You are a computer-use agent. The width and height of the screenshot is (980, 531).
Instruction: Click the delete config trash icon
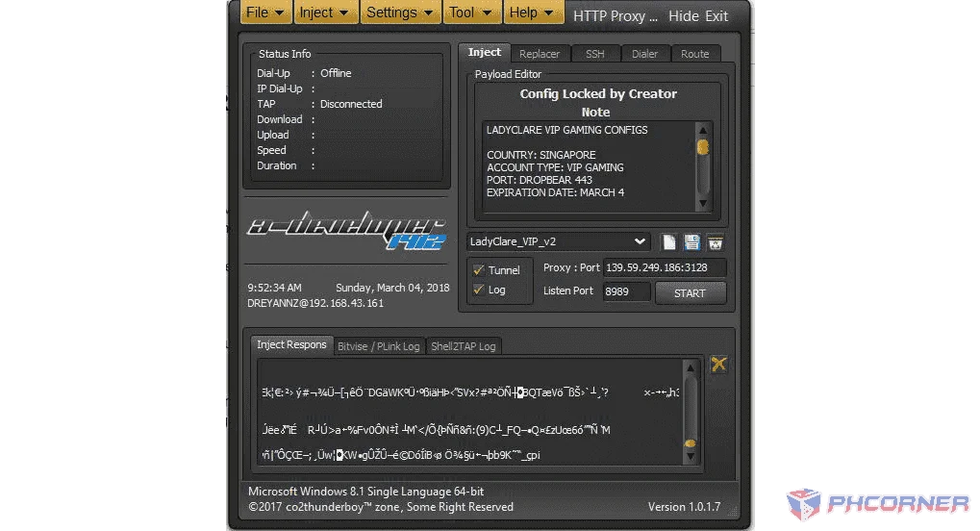click(715, 242)
